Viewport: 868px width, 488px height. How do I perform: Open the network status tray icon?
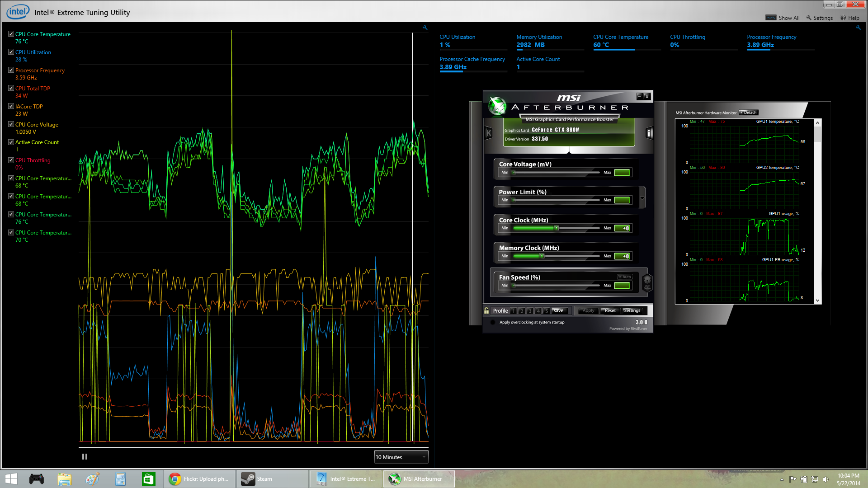pyautogui.click(x=815, y=479)
